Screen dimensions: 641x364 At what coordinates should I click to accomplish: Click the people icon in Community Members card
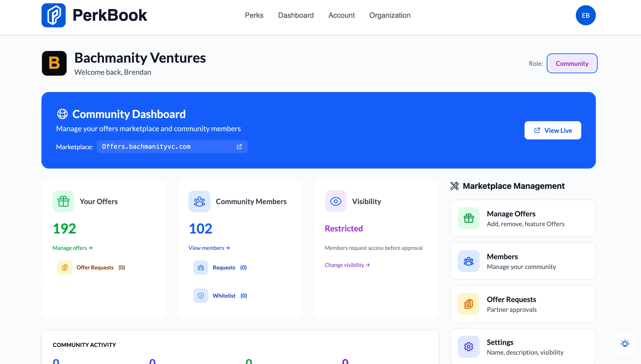point(199,201)
